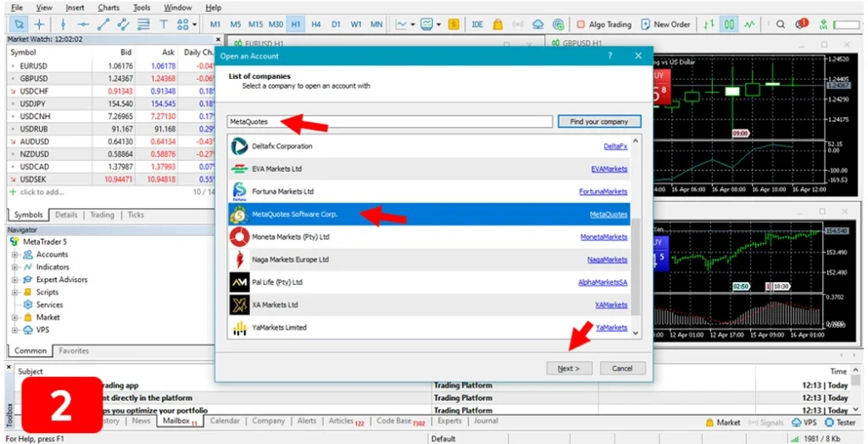868x444 pixels.
Task: Select the arrow cursor tool
Action: 19,25
